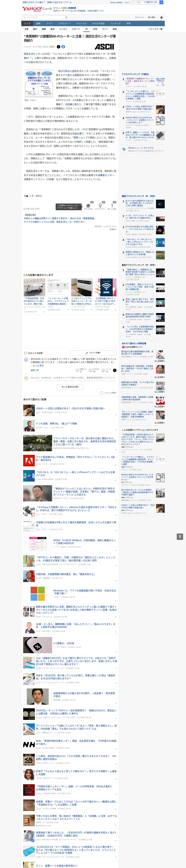Click the 'うーん' reaction icon on first comment
The width and height of the screenshot is (186, 868).
point(103,370)
